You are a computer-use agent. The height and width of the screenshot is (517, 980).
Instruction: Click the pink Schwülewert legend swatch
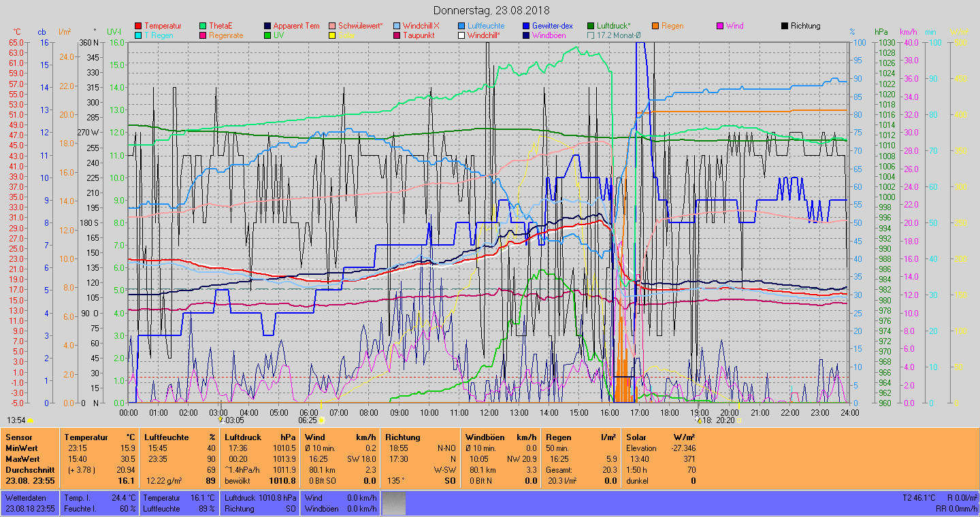332,26
